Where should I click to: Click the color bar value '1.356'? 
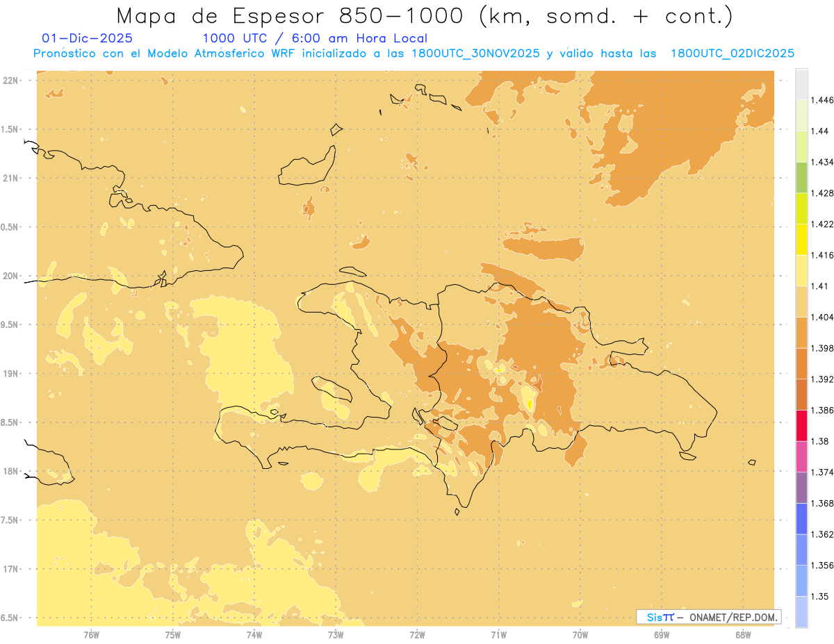pos(821,565)
